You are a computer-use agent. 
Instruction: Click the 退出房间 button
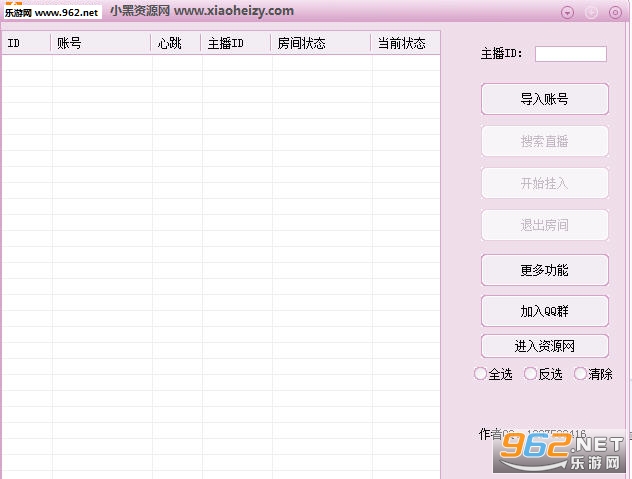pyautogui.click(x=545, y=225)
